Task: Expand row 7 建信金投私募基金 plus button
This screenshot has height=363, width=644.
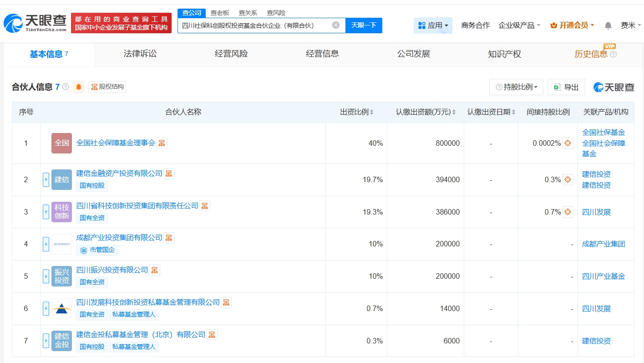Action: pyautogui.click(x=46, y=341)
